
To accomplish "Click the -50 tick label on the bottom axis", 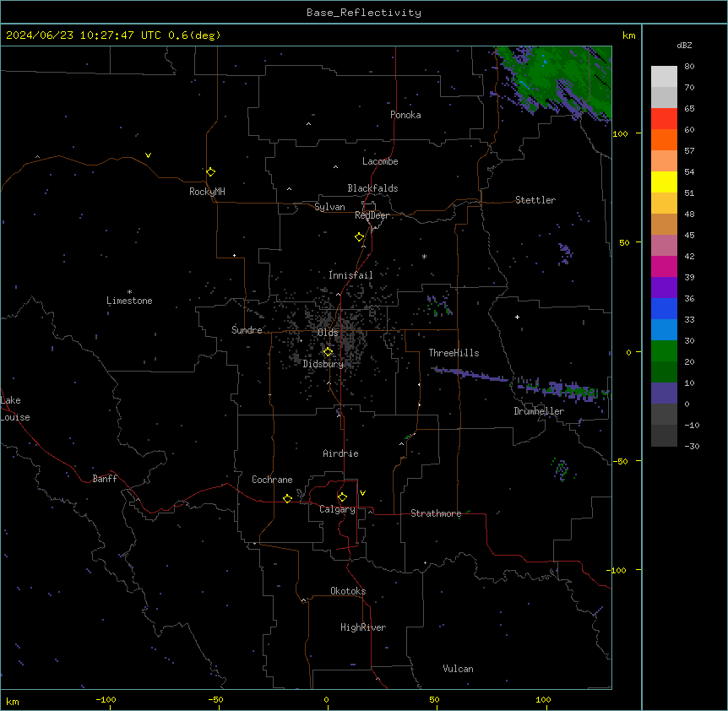I will [x=215, y=699].
